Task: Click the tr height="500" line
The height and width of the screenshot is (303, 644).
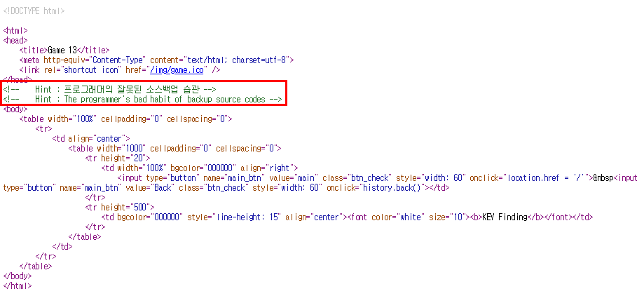Action: click(x=120, y=207)
